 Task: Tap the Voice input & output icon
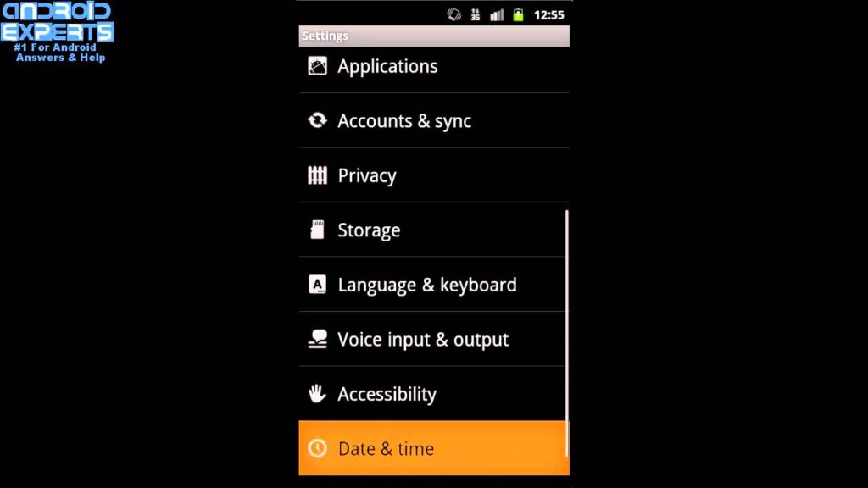click(x=317, y=339)
